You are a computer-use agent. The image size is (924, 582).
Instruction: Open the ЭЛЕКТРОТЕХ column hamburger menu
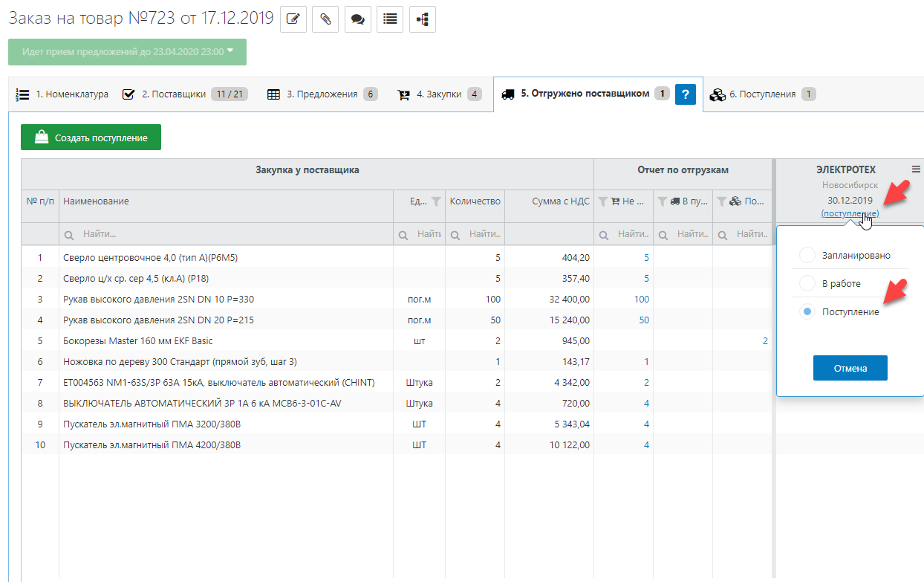click(x=916, y=169)
